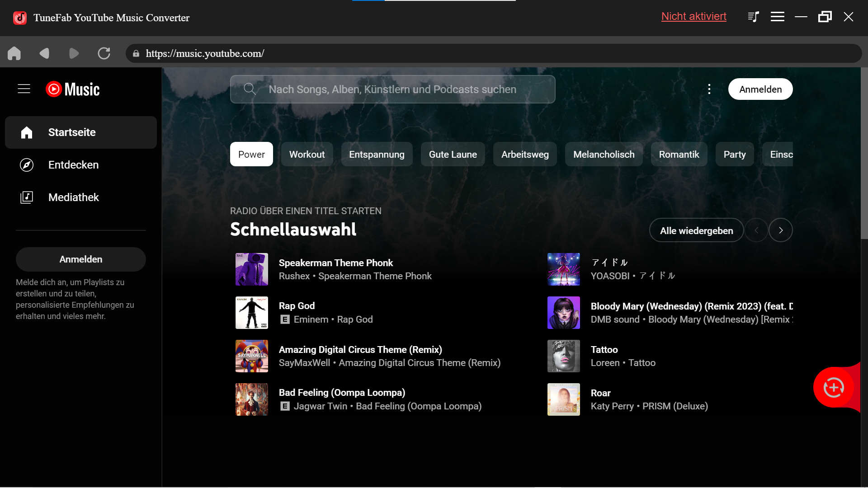This screenshot has height=488, width=868.
Task: Click the Roar song title
Action: [600, 393]
